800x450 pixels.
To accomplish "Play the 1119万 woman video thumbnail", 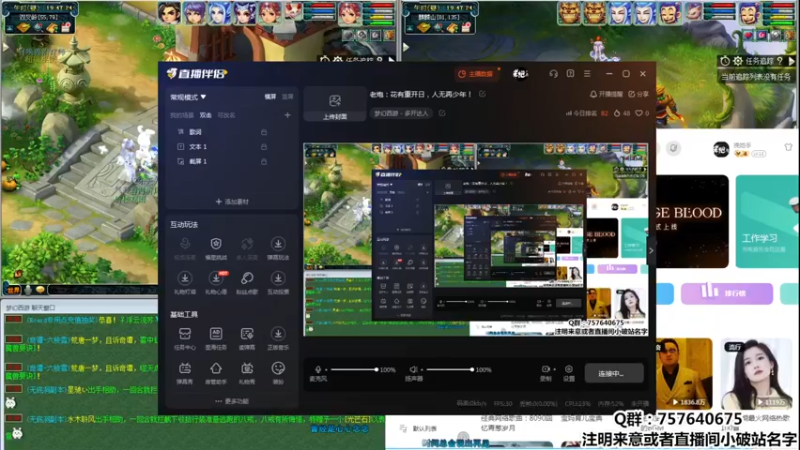I will 756,373.
